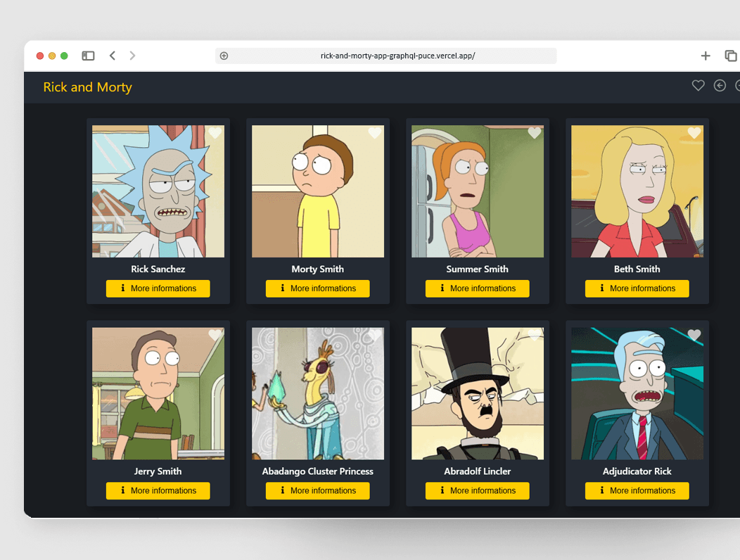This screenshot has width=740, height=560.
Task: Click the "Jerry Smith" name text
Action: click(x=158, y=471)
